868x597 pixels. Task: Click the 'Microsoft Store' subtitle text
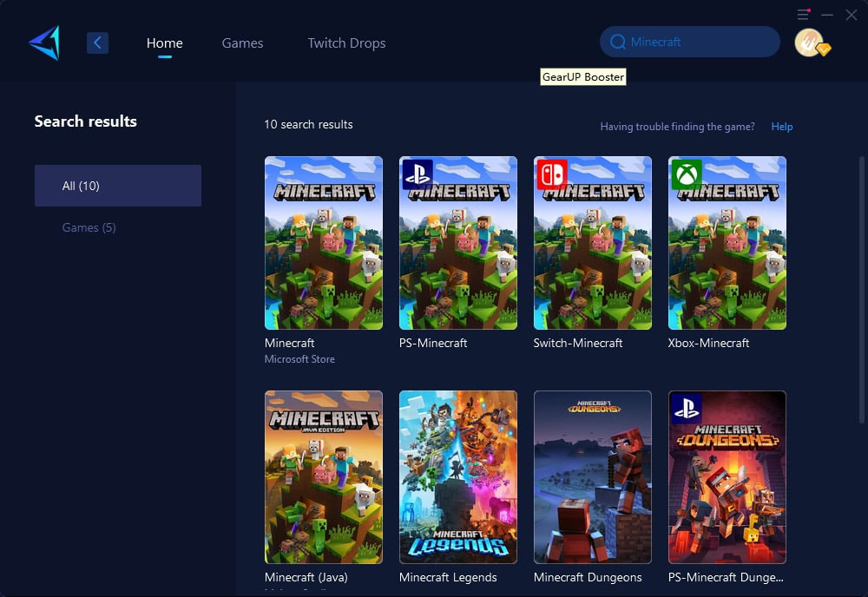pos(299,359)
